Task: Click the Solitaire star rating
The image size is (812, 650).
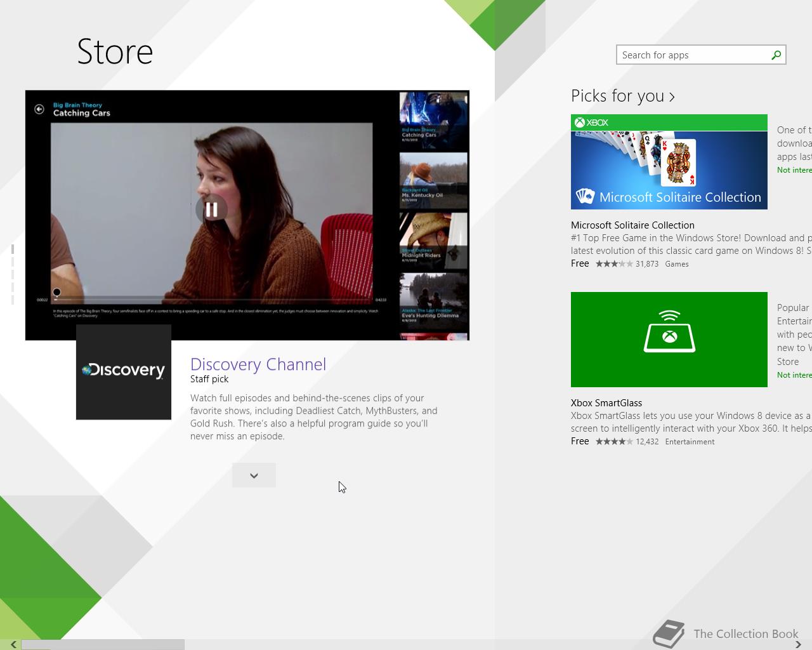Action: [x=613, y=264]
